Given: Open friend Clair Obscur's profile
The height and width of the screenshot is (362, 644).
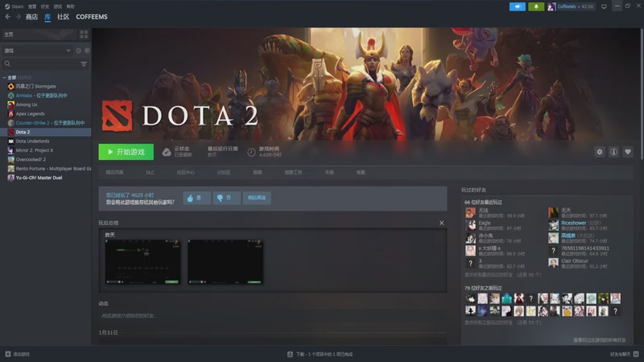Looking at the screenshot, I should (575, 261).
